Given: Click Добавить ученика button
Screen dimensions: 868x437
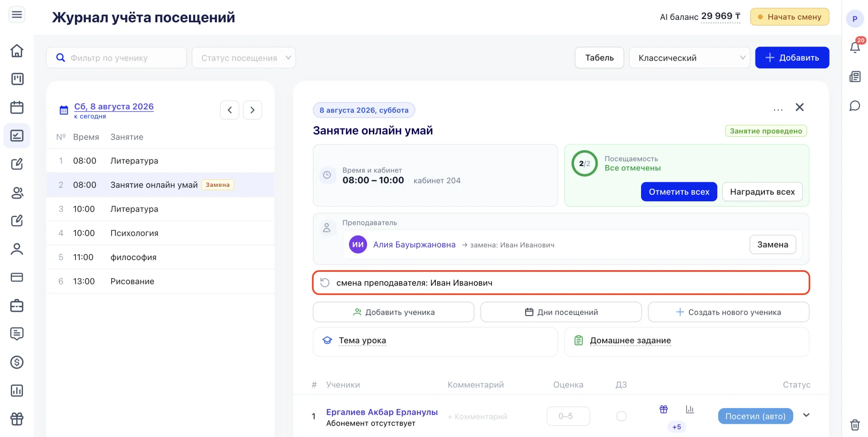Looking at the screenshot, I should point(393,312).
